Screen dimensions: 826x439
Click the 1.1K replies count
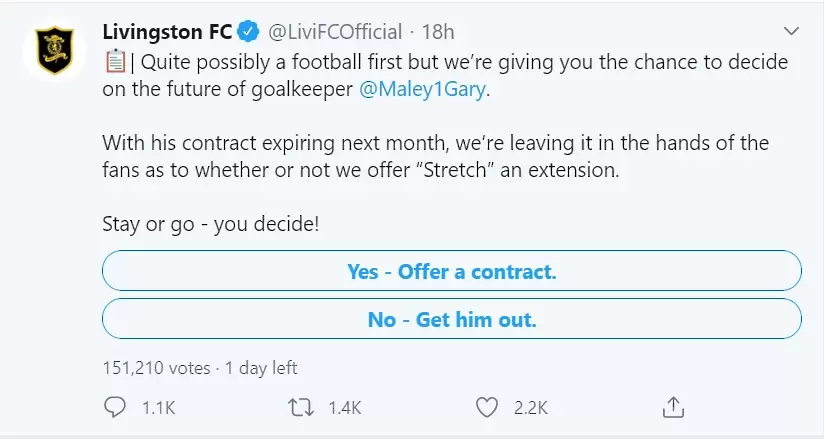(160, 408)
